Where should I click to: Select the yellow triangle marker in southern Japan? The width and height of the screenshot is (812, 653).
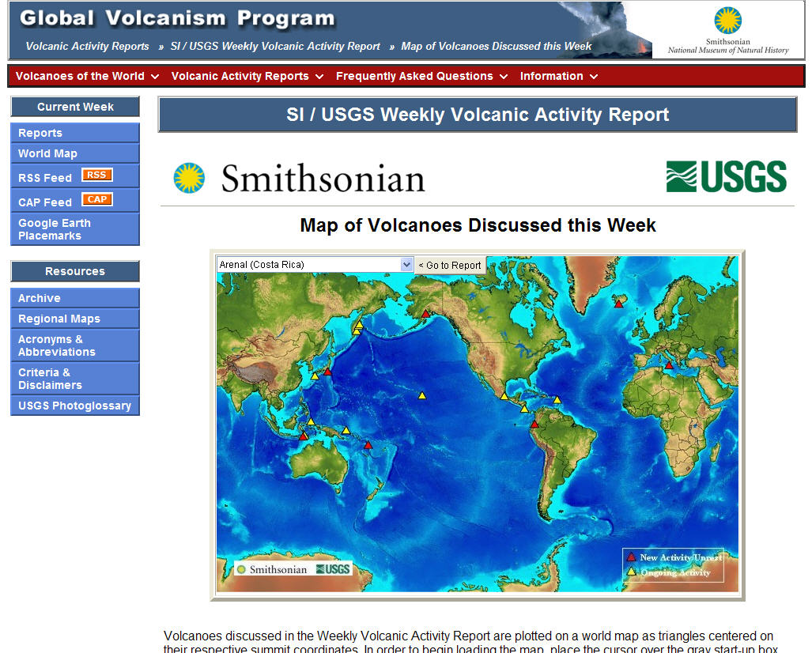315,376
